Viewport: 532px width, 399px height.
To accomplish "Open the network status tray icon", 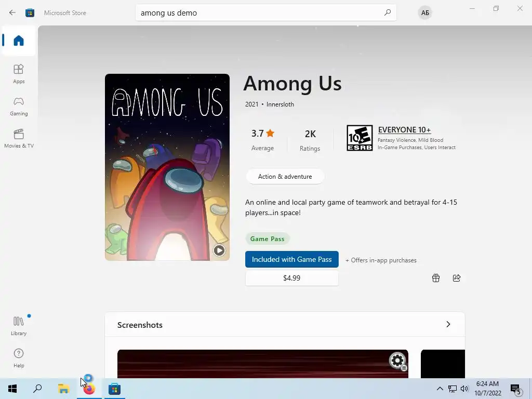I will (453, 389).
